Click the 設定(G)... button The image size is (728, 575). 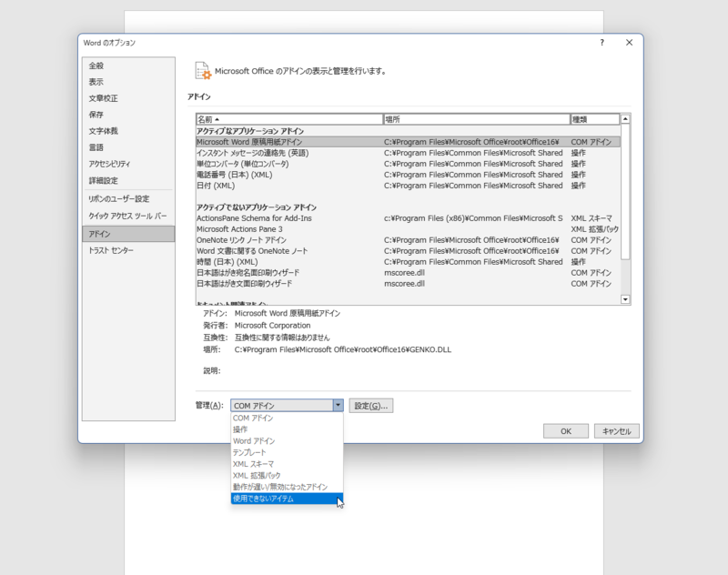[x=371, y=406]
